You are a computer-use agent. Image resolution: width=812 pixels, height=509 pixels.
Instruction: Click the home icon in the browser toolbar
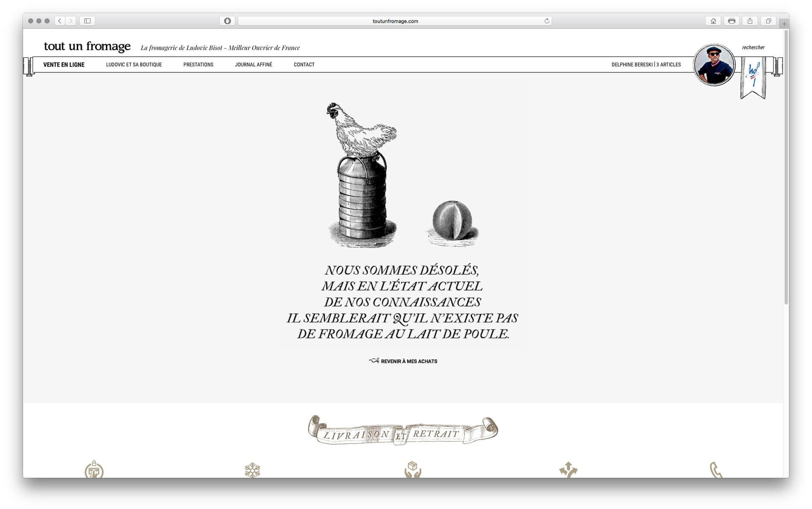click(x=713, y=20)
